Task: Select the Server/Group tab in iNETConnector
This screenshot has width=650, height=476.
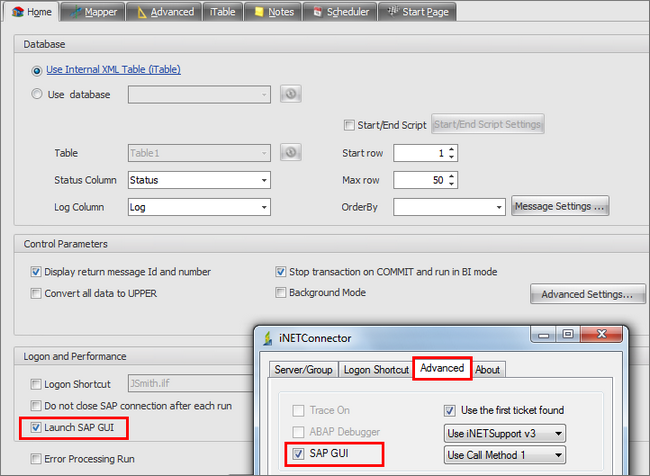Action: pos(303,369)
